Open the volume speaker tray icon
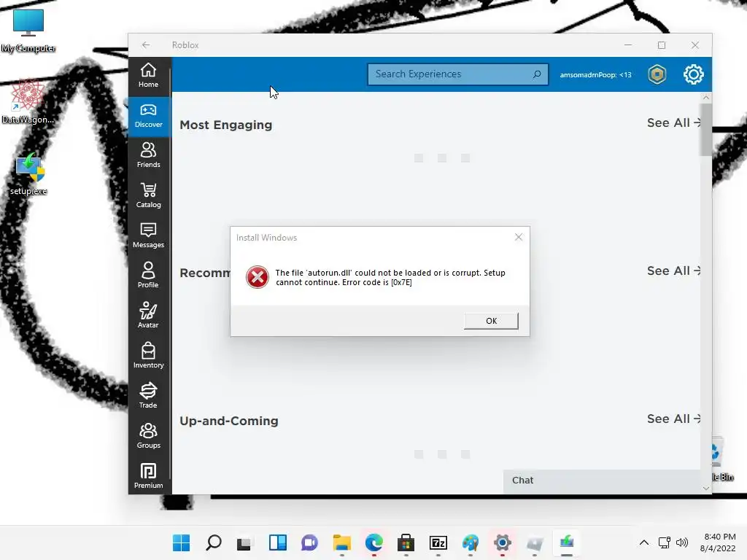This screenshot has height=560, width=747. tap(682, 542)
